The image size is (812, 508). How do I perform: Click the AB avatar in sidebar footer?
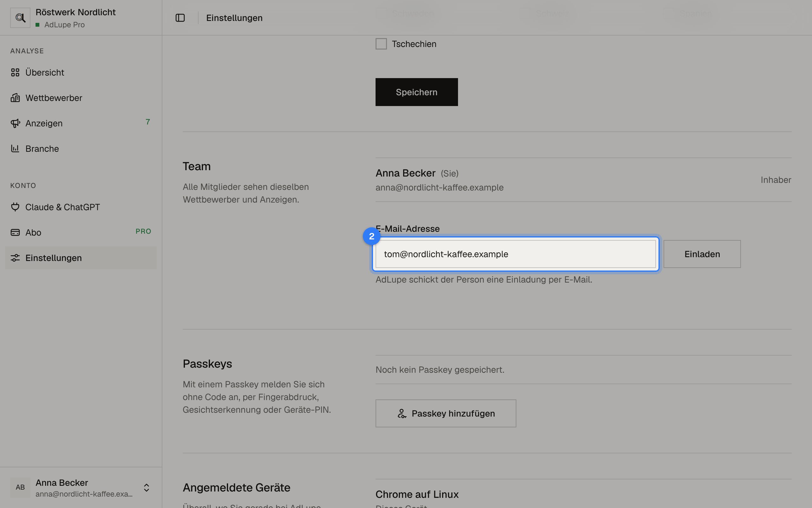(20, 487)
